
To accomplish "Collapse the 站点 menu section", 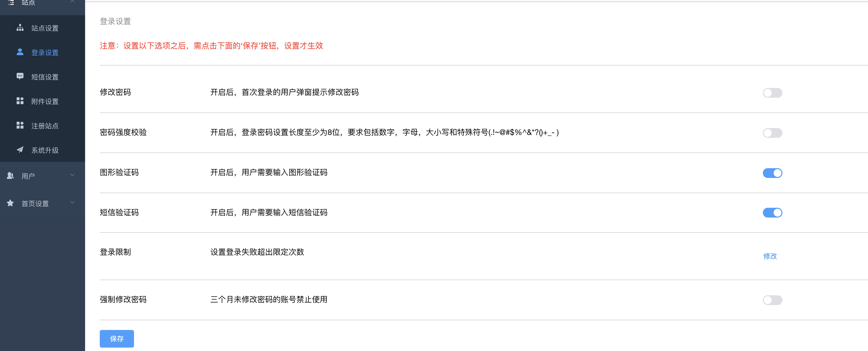I will point(72,2).
